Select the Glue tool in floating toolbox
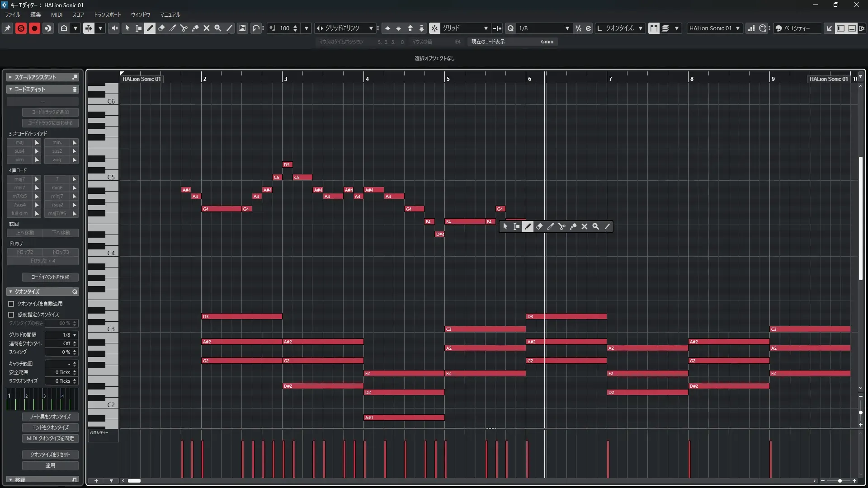Screen dimensions: 868x488 [573, 226]
